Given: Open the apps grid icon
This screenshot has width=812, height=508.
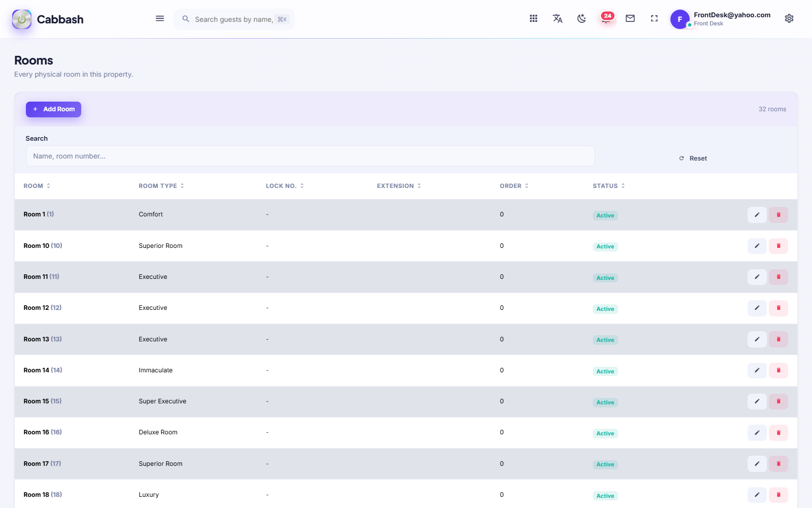Looking at the screenshot, I should 533,19.
